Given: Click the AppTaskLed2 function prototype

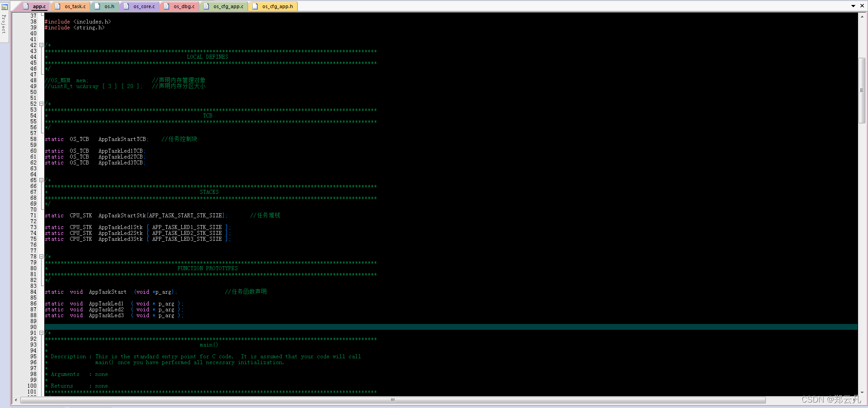Looking at the screenshot, I should [114, 310].
